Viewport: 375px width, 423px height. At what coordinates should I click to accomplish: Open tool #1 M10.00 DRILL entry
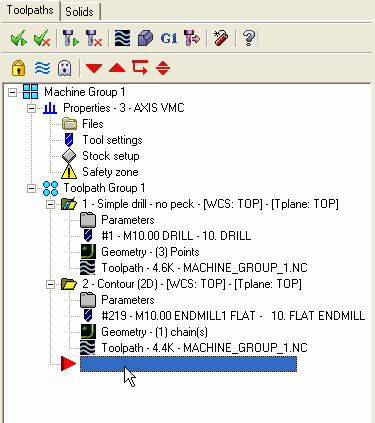(x=176, y=236)
